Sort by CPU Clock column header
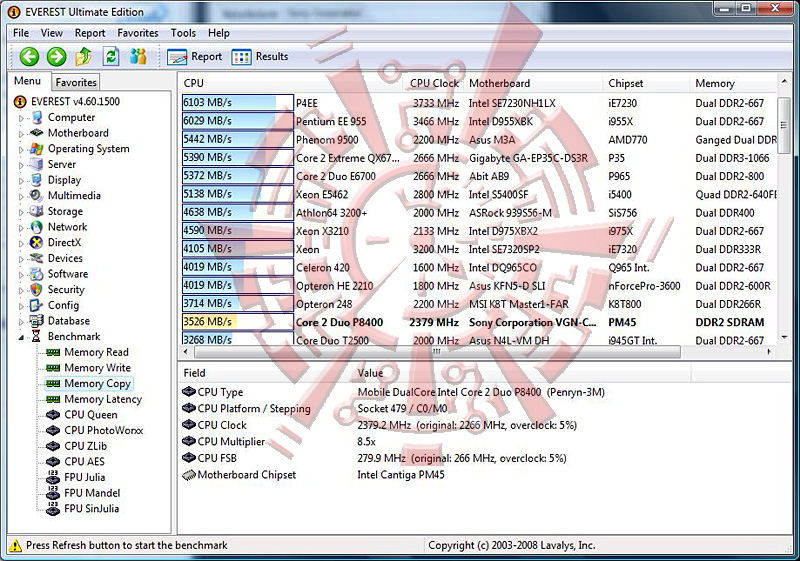 tap(434, 83)
